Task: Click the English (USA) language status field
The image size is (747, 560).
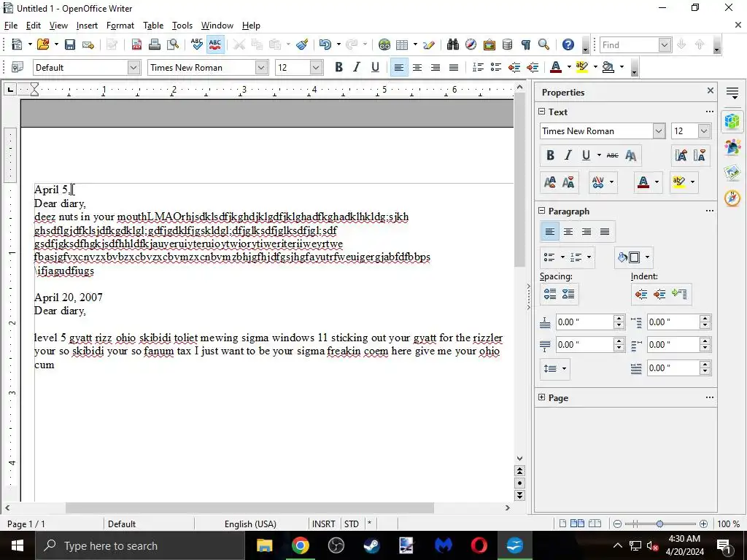Action: (x=251, y=524)
